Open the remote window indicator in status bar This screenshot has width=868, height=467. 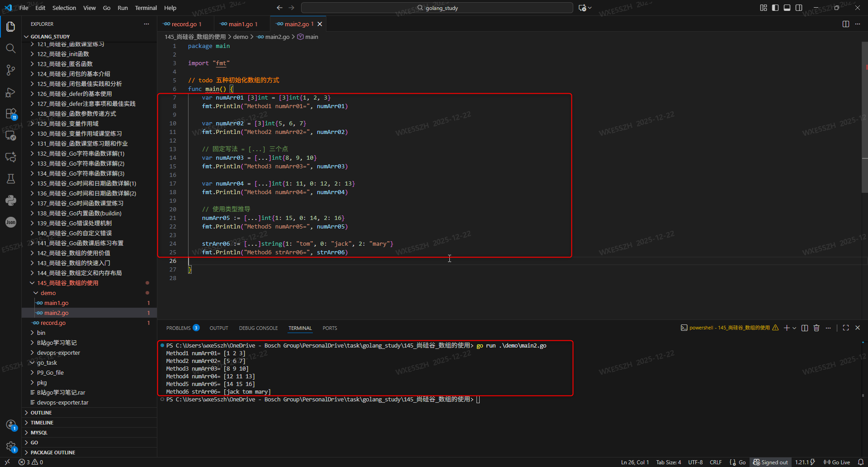pyautogui.click(x=7, y=462)
